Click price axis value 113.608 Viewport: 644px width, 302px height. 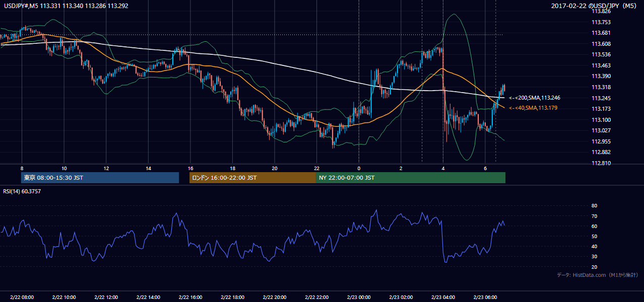click(x=602, y=44)
